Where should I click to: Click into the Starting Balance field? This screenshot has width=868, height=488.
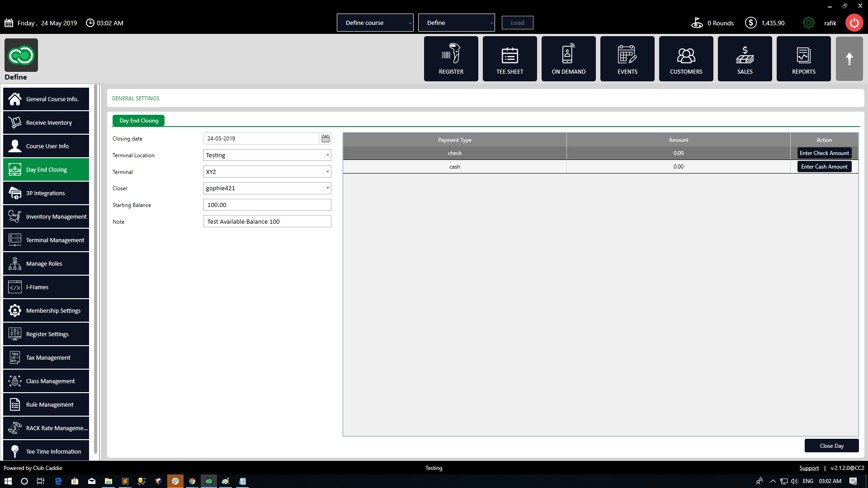(x=267, y=205)
